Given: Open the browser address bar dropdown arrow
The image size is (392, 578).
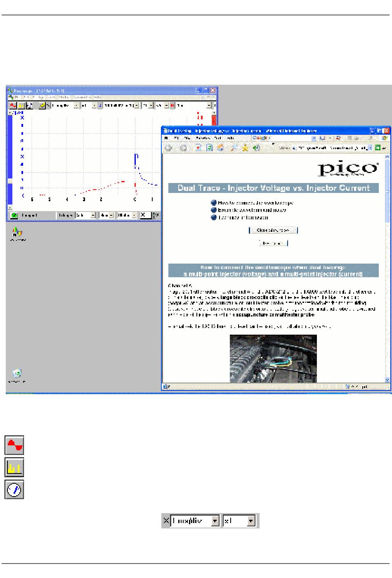Looking at the screenshot, I should [370, 148].
